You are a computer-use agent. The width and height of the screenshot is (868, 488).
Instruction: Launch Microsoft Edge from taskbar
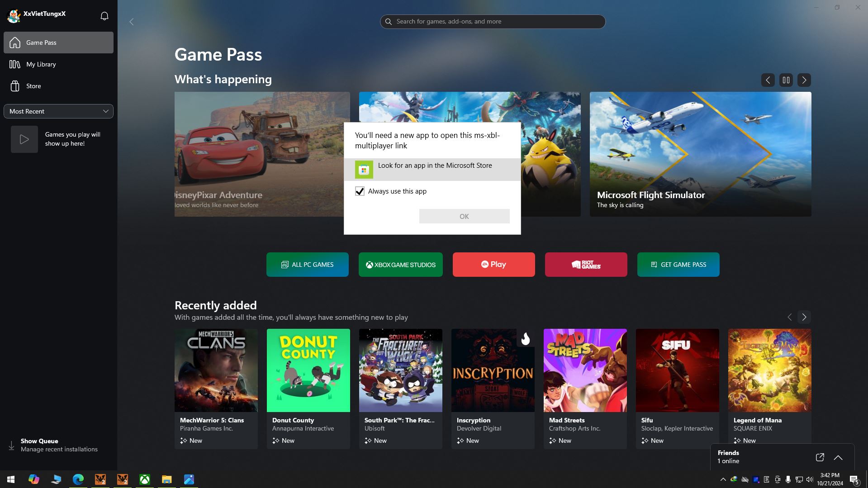[x=78, y=479]
